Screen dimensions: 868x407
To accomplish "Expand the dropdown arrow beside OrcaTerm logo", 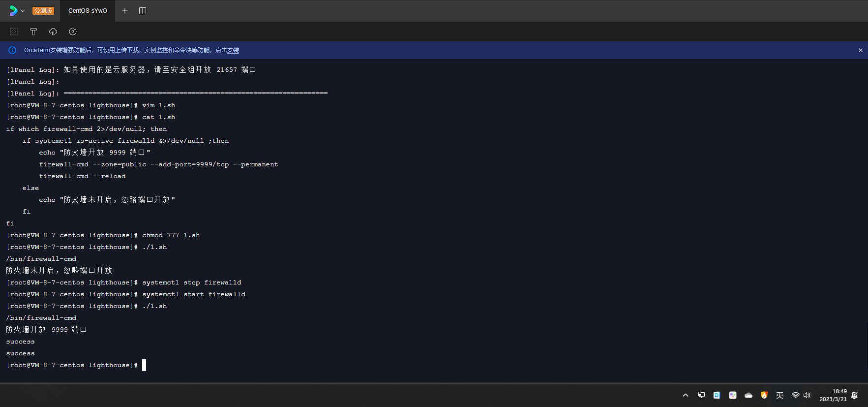I will [23, 11].
